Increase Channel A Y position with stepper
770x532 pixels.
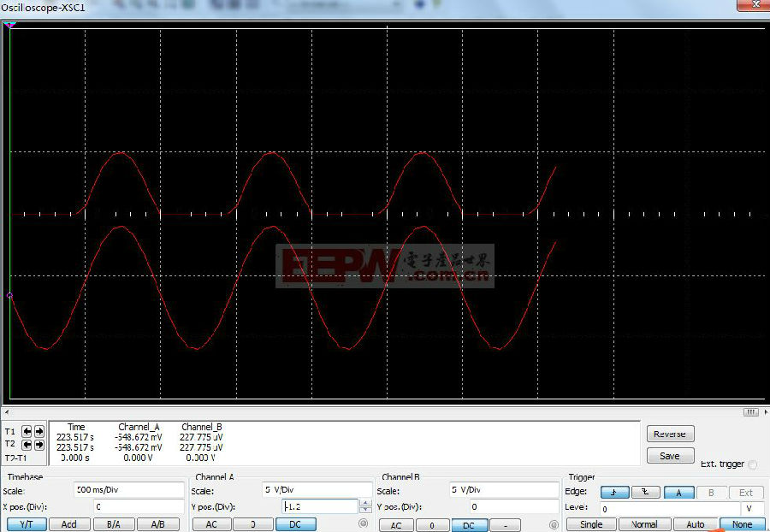[x=365, y=502]
